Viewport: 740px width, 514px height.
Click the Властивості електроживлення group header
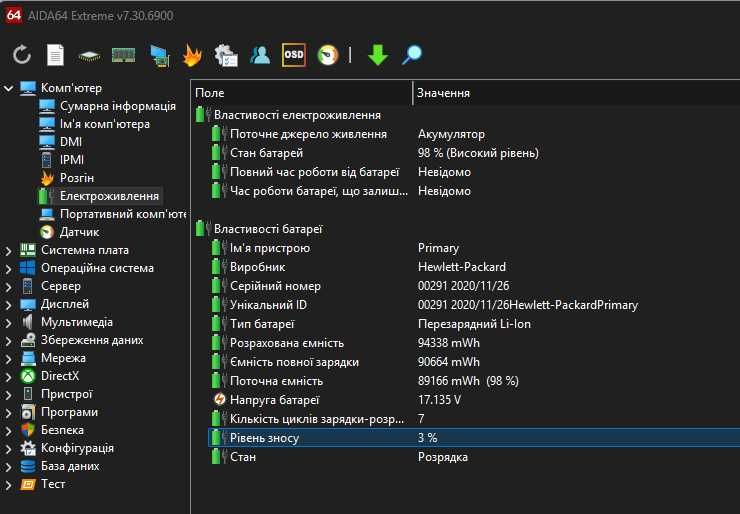pos(297,115)
